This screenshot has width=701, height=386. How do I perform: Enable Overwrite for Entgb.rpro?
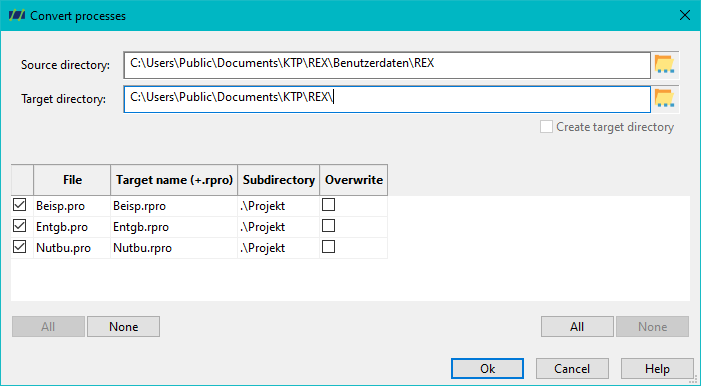click(x=329, y=226)
